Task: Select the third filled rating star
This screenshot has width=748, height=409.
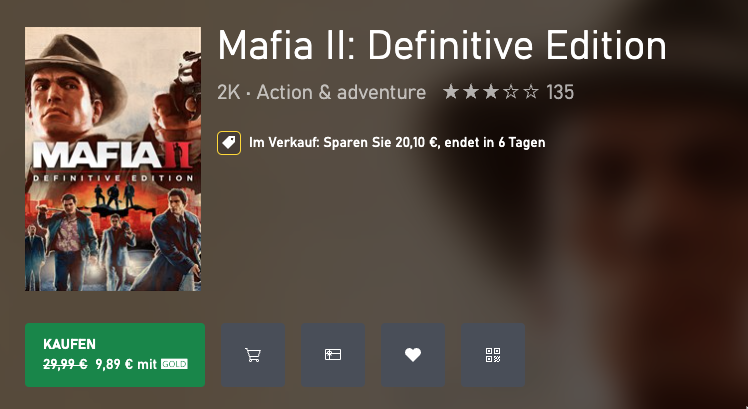Action: tap(491, 92)
